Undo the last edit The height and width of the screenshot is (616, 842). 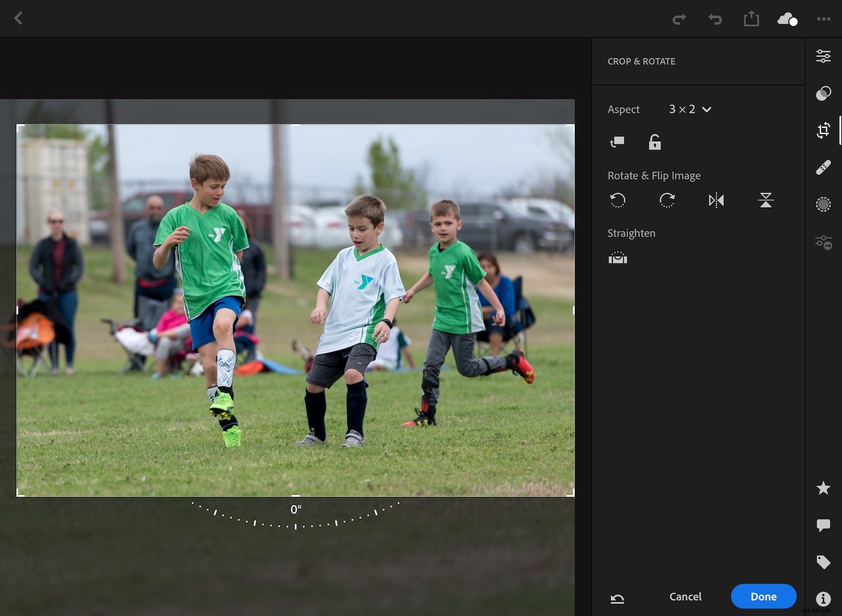pyautogui.click(x=715, y=19)
